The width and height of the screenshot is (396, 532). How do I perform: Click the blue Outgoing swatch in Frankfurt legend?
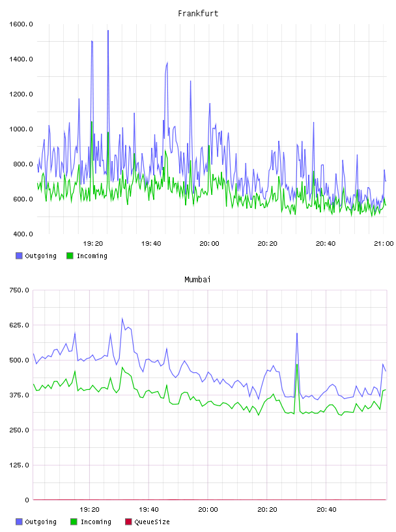(x=19, y=256)
